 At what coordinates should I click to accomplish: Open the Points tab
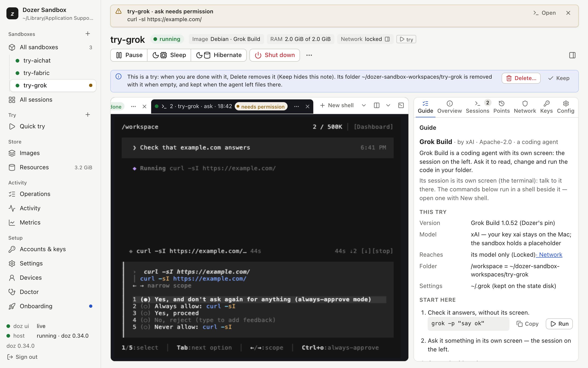(501, 107)
